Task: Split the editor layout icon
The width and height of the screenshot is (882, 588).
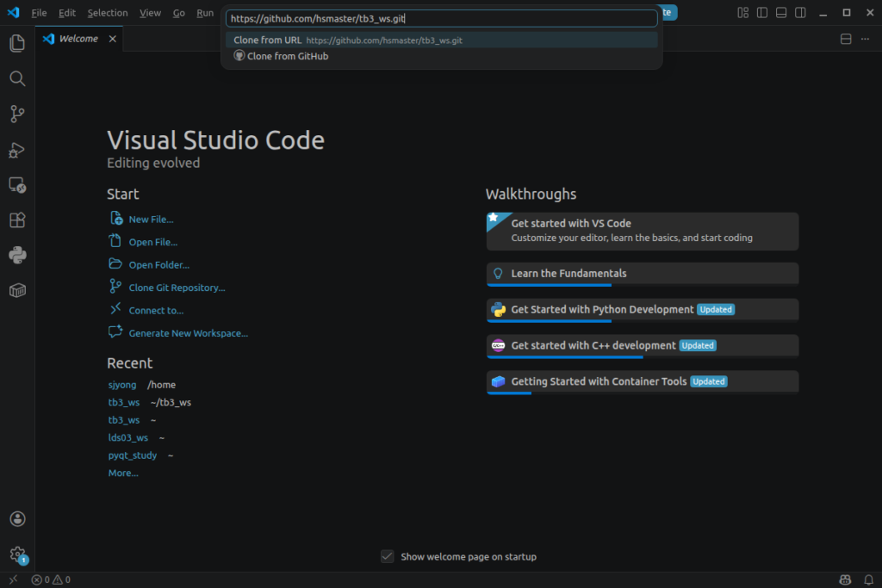Action: pos(846,39)
